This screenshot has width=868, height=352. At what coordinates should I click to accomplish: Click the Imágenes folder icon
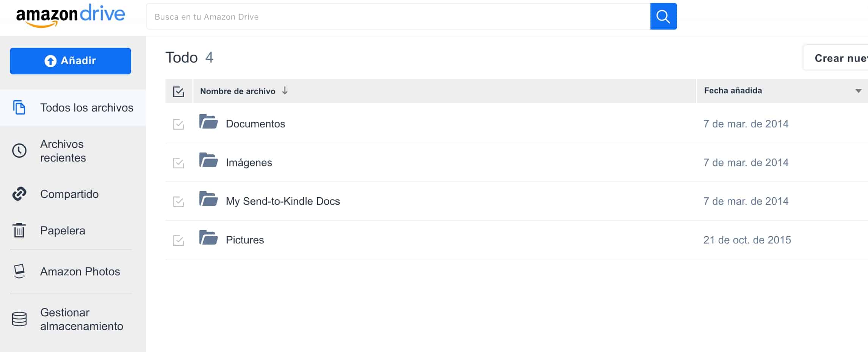point(208,160)
